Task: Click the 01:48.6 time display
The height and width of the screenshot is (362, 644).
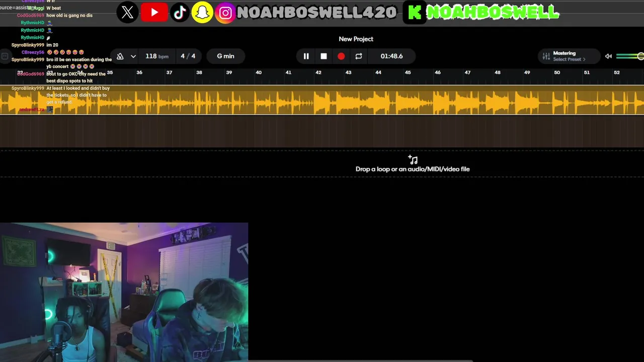Action: pos(391,56)
